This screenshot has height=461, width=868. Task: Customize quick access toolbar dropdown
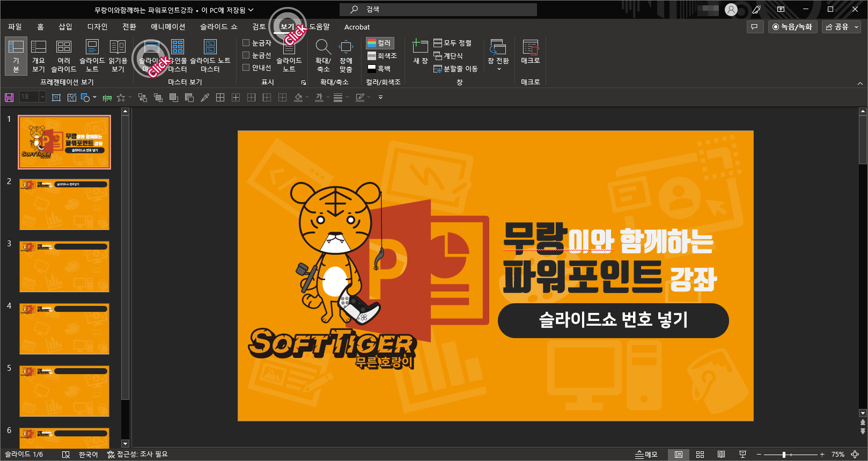point(380,97)
